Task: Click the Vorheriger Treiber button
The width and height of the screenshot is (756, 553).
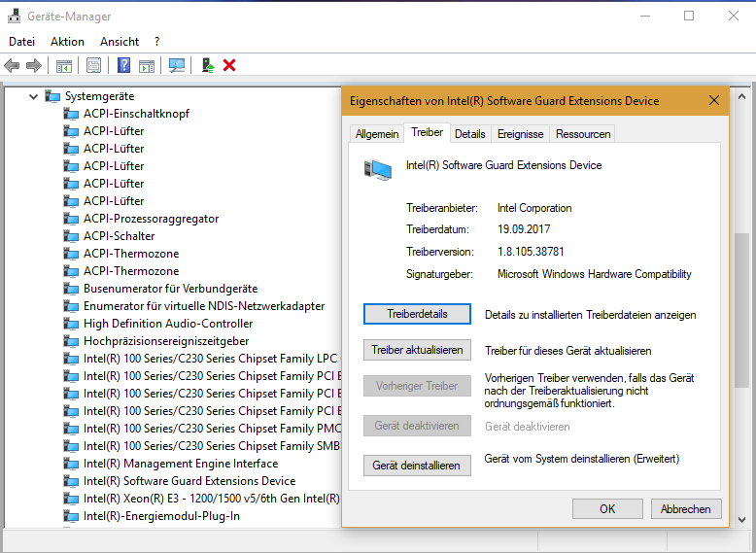Action: [x=417, y=386]
